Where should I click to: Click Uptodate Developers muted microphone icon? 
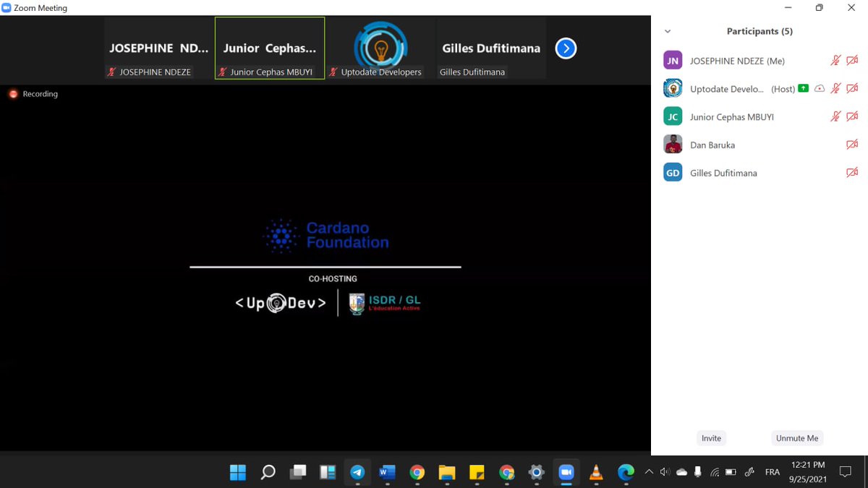pos(835,88)
